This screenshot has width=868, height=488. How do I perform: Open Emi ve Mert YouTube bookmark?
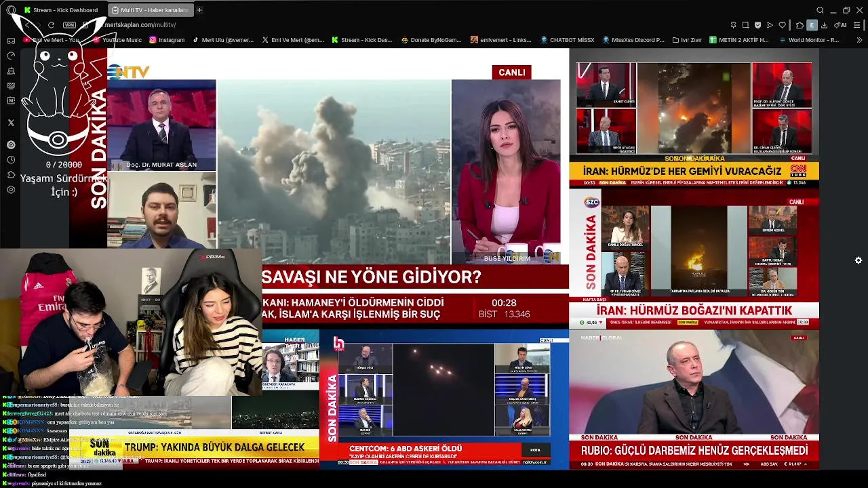click(51, 40)
